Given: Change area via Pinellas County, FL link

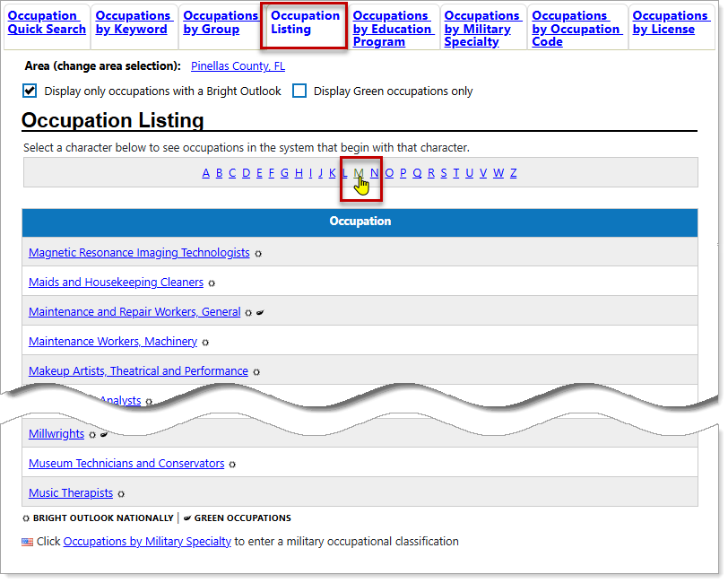Looking at the screenshot, I should coord(238,66).
